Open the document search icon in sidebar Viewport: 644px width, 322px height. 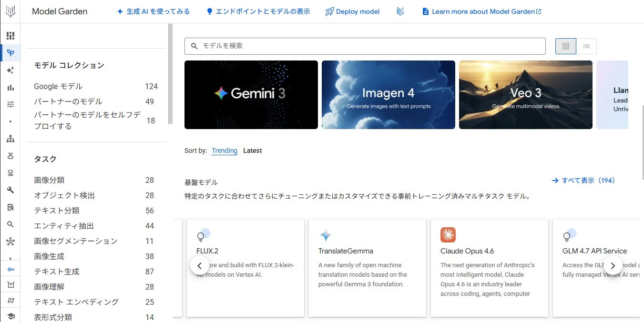point(10,207)
